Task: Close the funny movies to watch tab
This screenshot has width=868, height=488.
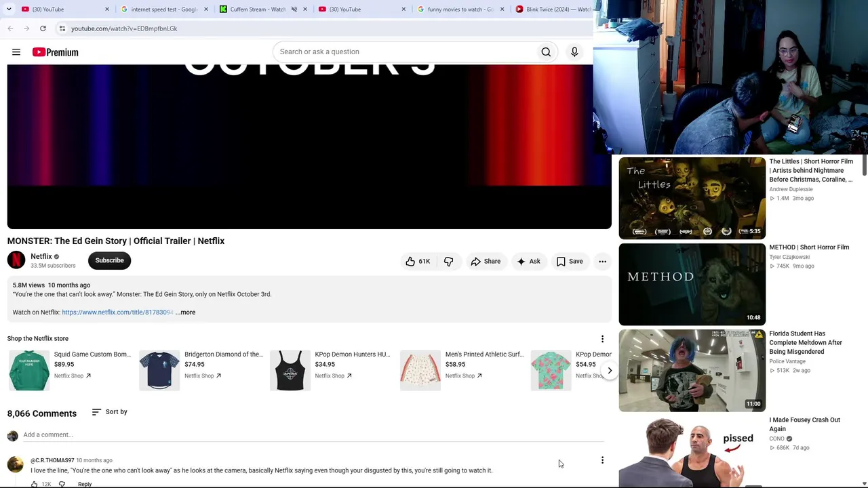Action: tap(502, 9)
